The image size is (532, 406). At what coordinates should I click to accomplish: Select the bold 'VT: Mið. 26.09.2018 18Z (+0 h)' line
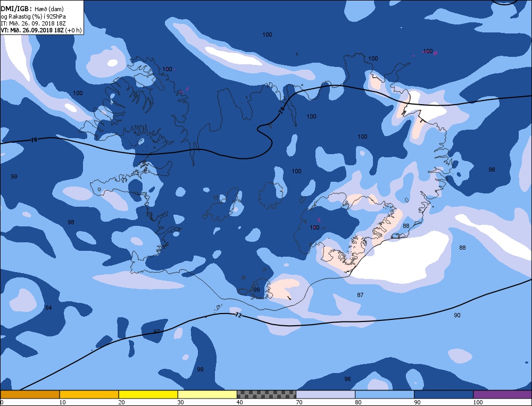pos(41,30)
